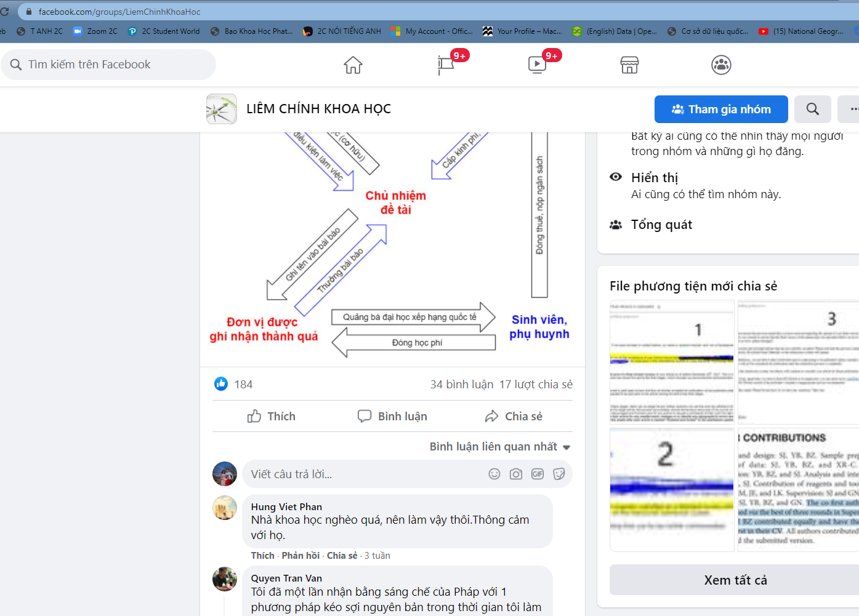
Task: Click the search magnifier in group header
Action: click(812, 109)
